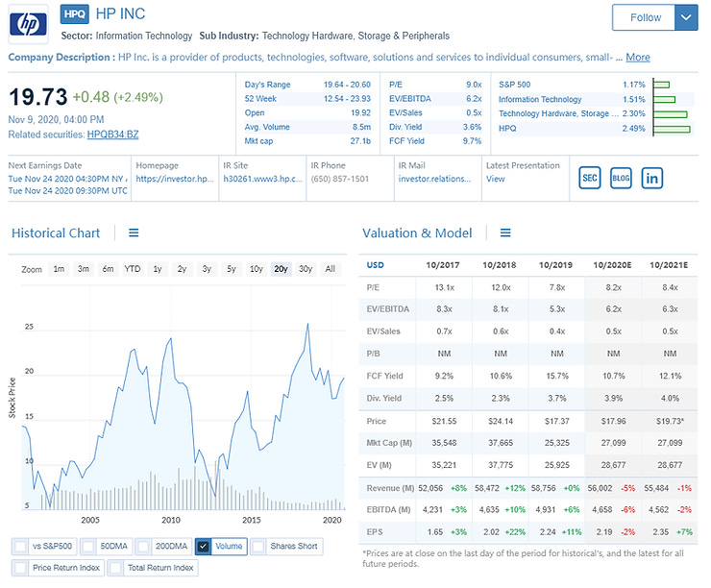Click the 10/2020E column header
The width and height of the screenshot is (711, 588).
(612, 265)
